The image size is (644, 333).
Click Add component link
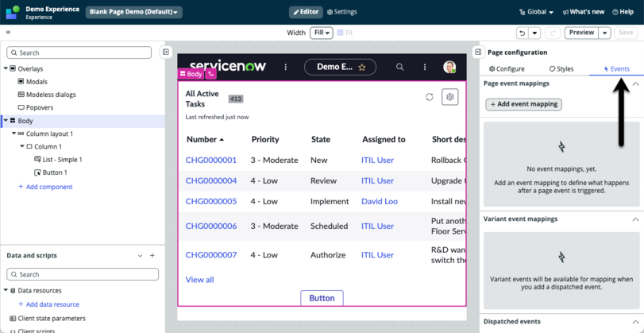[x=45, y=187]
